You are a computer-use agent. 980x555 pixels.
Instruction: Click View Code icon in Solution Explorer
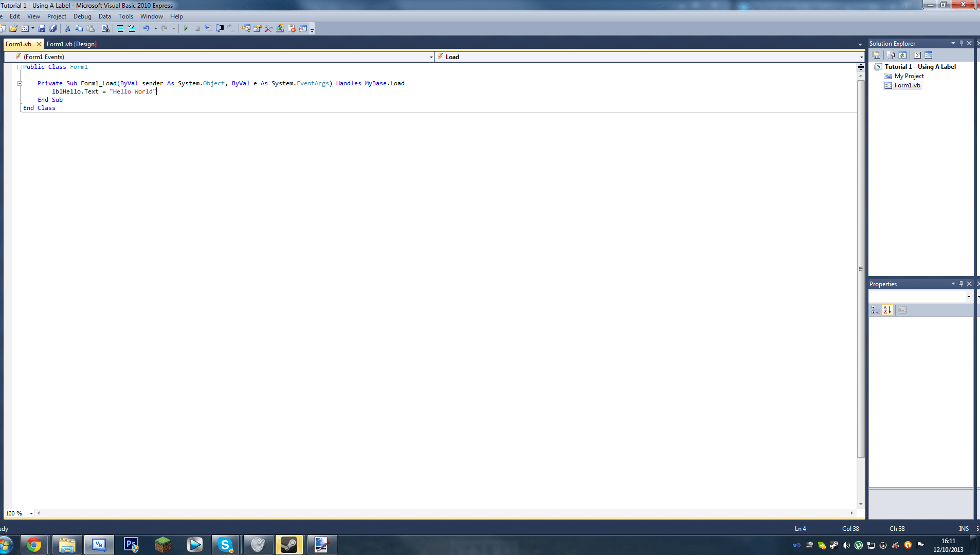[917, 55]
